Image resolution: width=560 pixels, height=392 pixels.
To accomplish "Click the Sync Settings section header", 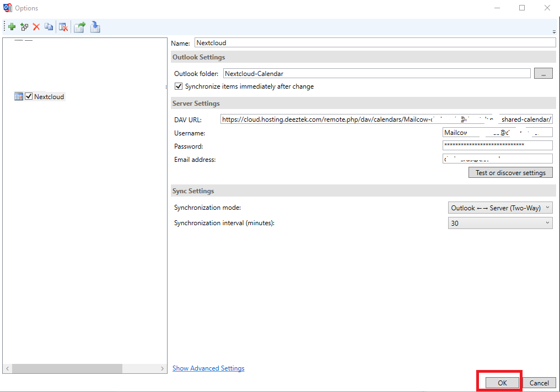I will tap(363, 191).
